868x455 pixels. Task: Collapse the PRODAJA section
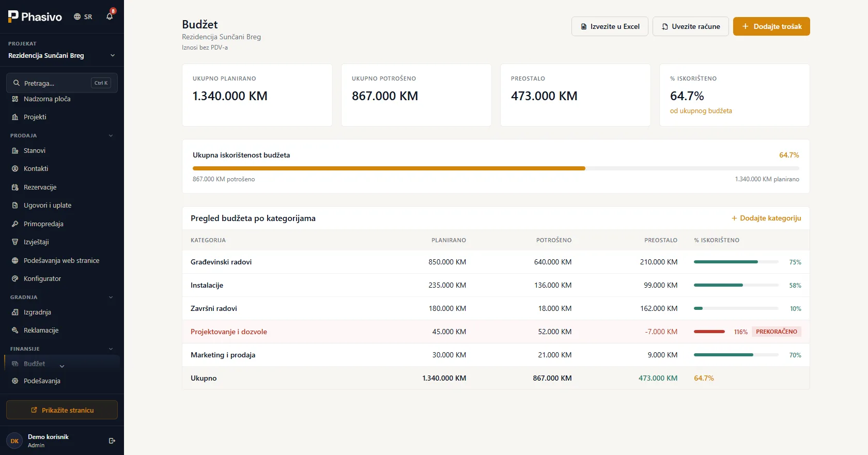pos(111,135)
